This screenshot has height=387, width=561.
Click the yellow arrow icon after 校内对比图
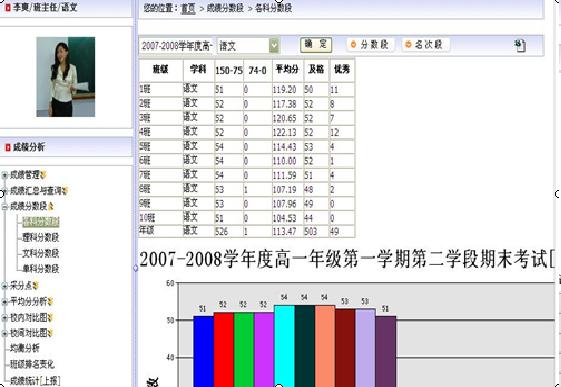pyautogui.click(x=50, y=318)
